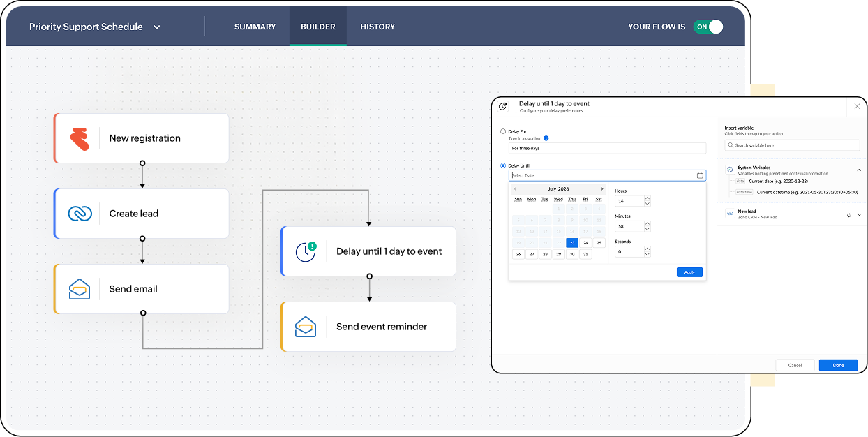Pick July 24 in the calendar
The width and height of the screenshot is (868, 437).
pyautogui.click(x=585, y=243)
